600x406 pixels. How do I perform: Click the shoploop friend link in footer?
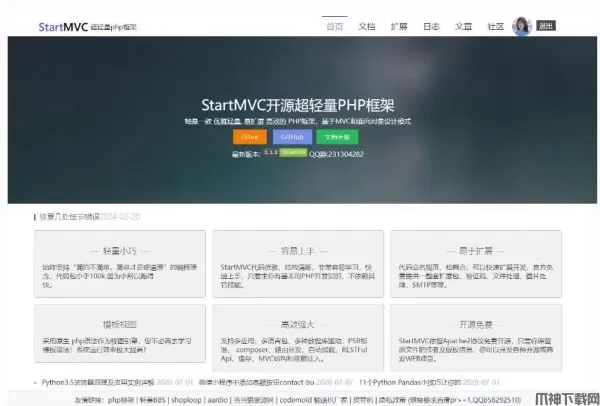(x=186, y=400)
